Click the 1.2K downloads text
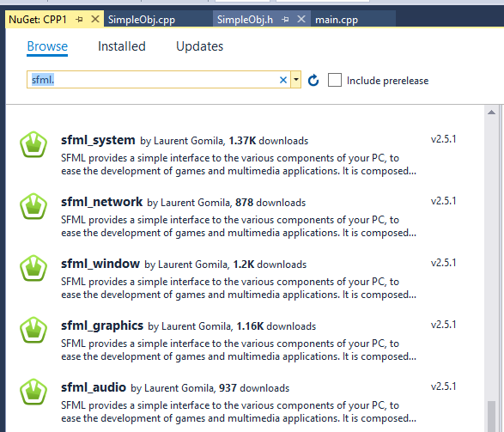Screen dimensions: 504x432 point(270,265)
